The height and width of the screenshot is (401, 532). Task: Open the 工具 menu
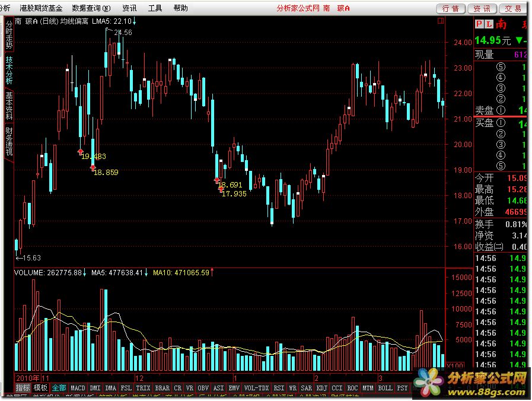pos(155,8)
